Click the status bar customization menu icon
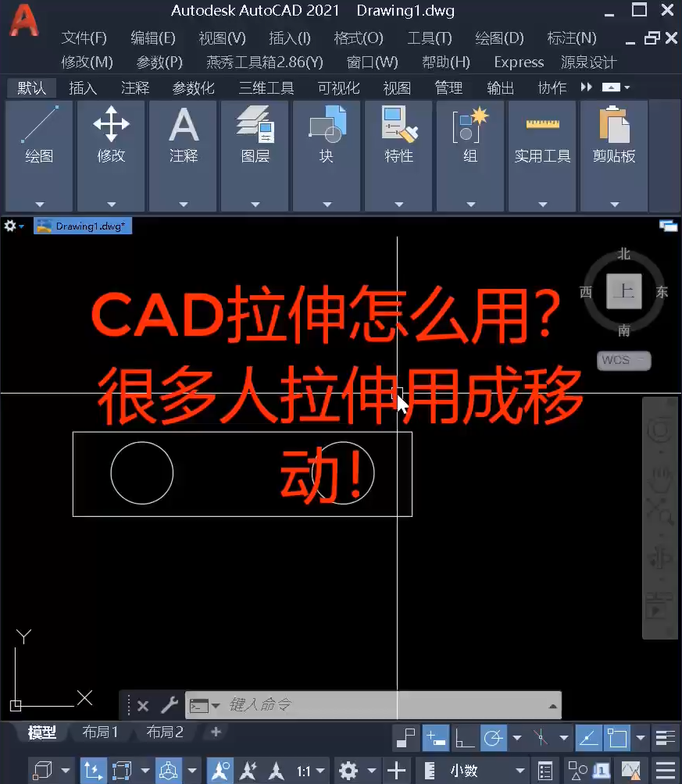The width and height of the screenshot is (682, 784). pyautogui.click(x=666, y=771)
